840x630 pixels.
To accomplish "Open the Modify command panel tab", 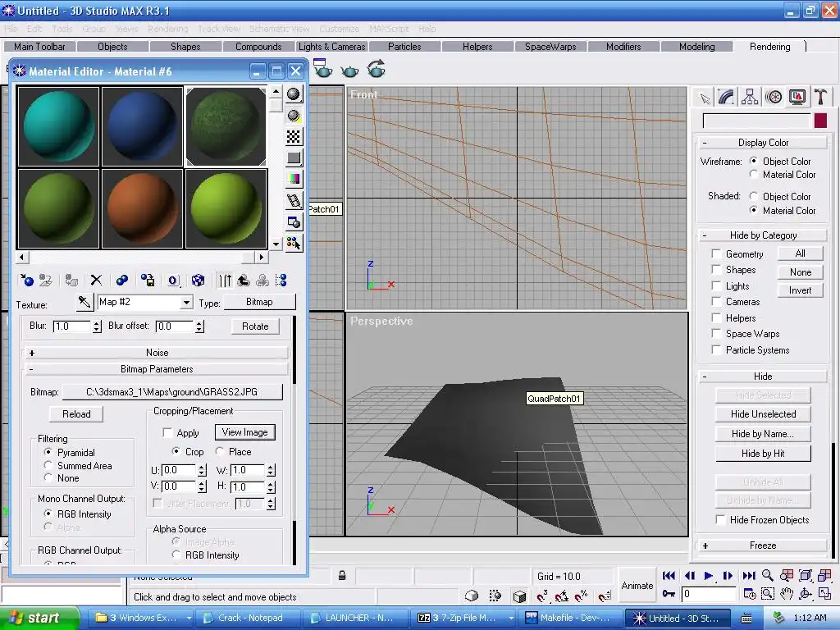I will (x=726, y=97).
